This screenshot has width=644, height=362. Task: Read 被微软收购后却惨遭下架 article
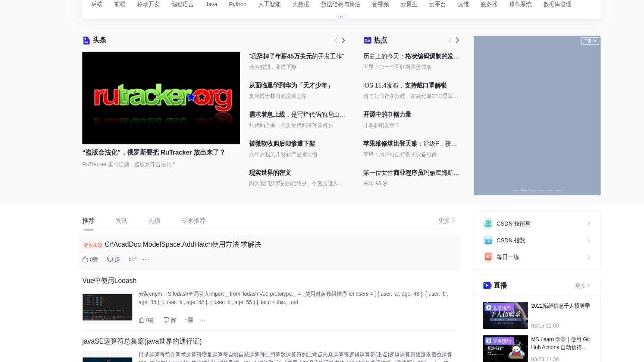click(x=282, y=144)
